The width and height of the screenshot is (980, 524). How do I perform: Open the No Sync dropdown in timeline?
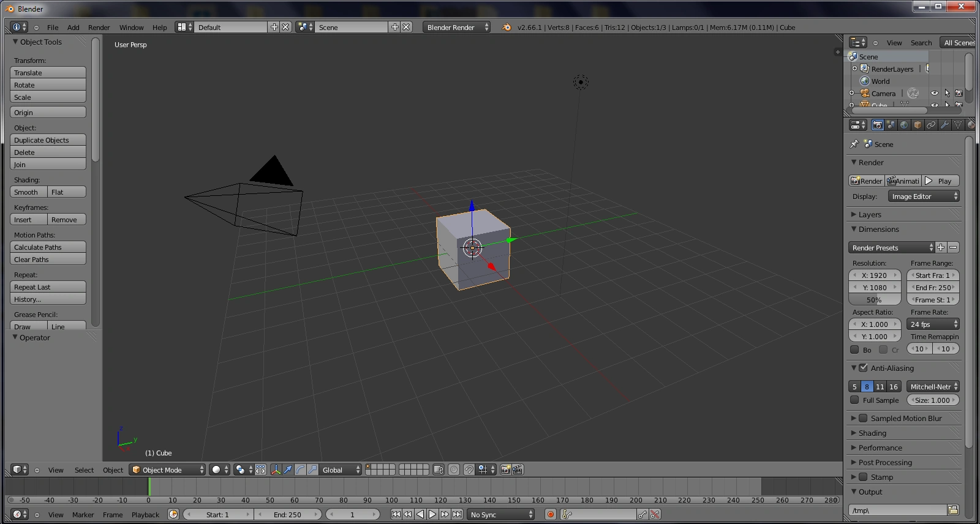(x=501, y=514)
